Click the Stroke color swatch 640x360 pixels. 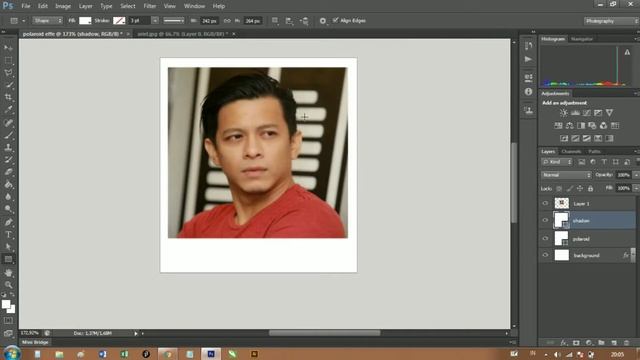119,20
